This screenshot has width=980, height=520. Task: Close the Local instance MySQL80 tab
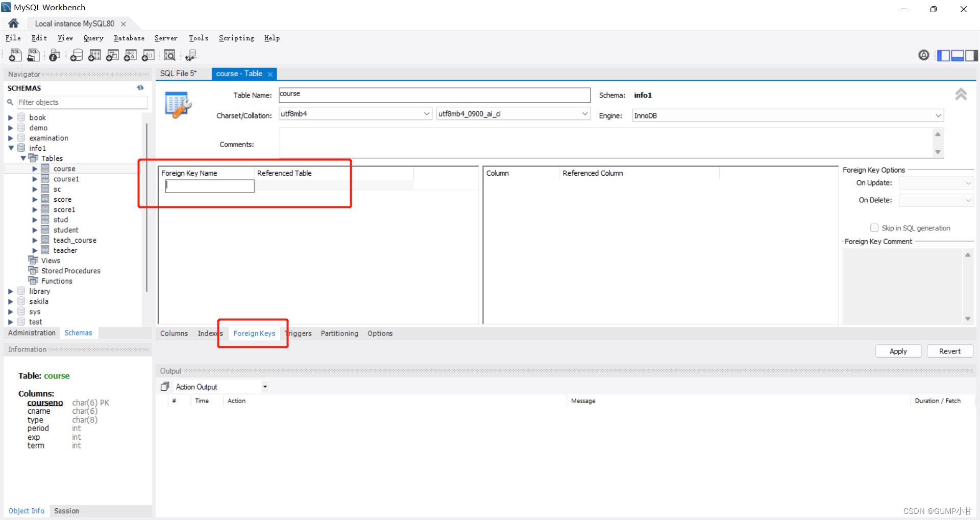point(124,24)
